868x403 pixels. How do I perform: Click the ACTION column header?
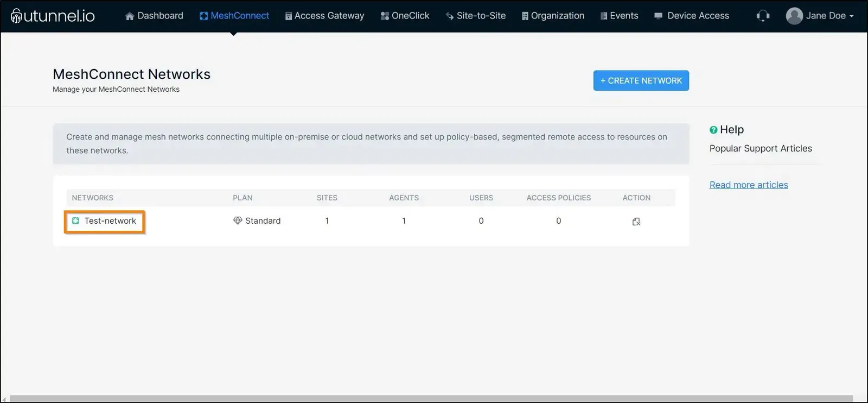tap(636, 198)
